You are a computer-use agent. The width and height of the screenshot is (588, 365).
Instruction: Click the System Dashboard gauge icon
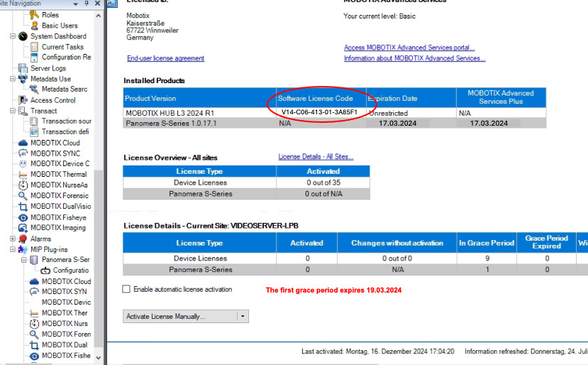[x=23, y=36]
